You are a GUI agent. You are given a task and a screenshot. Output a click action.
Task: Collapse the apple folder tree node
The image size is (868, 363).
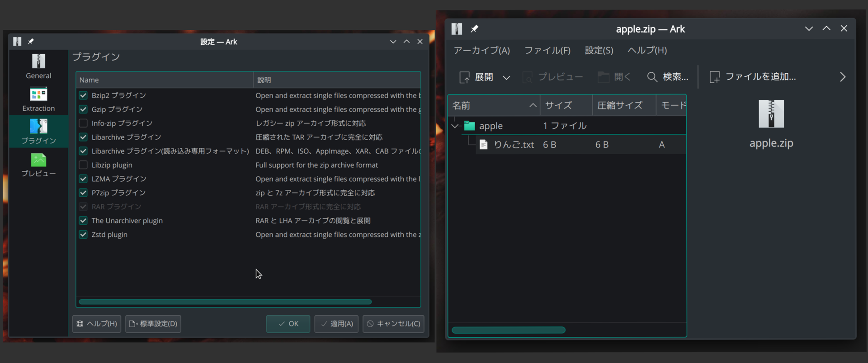455,126
